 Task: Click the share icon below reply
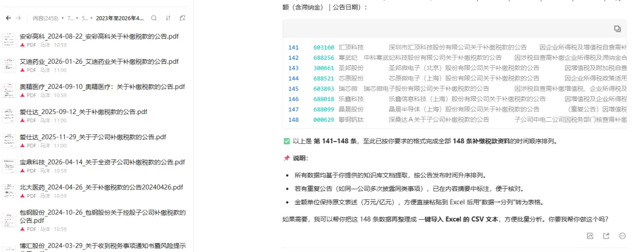606,235
